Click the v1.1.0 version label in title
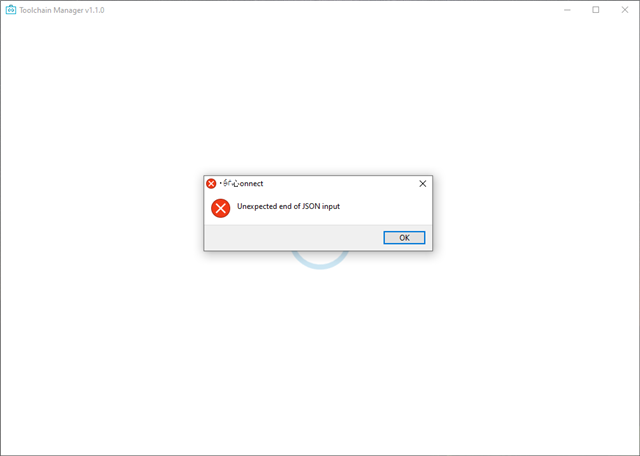 (x=95, y=10)
